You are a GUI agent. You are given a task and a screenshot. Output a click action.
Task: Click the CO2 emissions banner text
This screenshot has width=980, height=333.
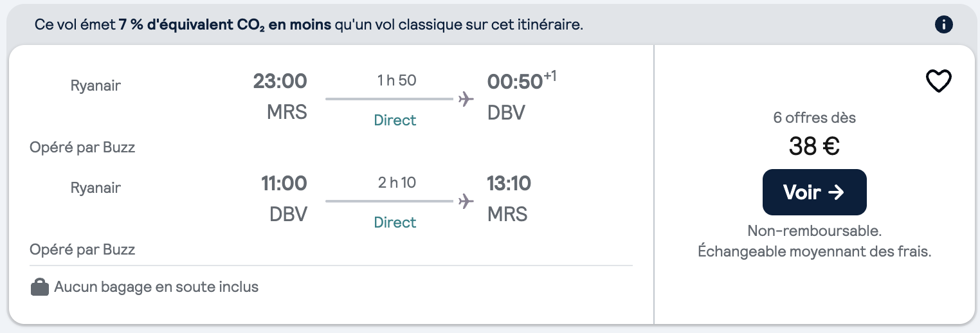tap(309, 26)
